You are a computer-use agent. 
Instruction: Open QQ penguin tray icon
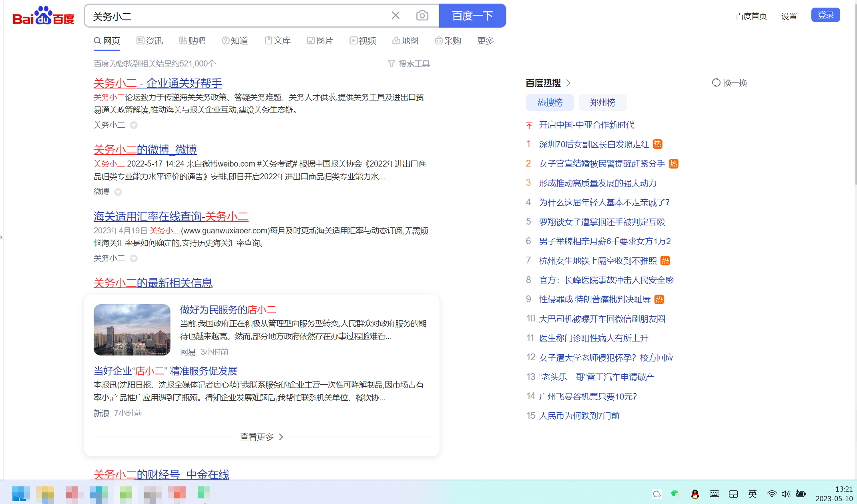point(695,494)
